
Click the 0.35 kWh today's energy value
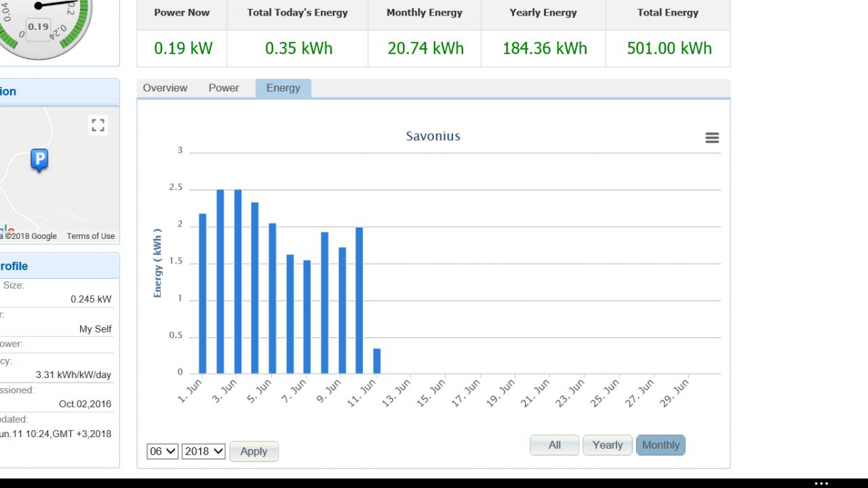point(298,48)
